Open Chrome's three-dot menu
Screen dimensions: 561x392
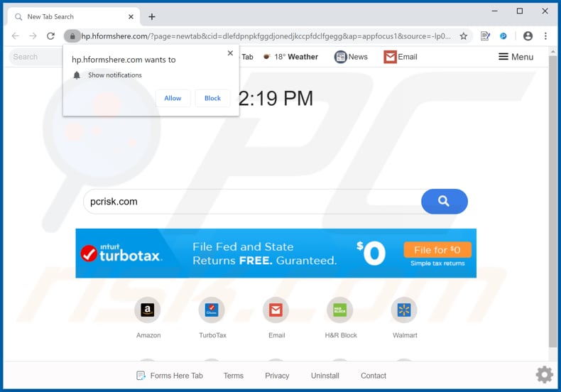pyautogui.click(x=545, y=36)
